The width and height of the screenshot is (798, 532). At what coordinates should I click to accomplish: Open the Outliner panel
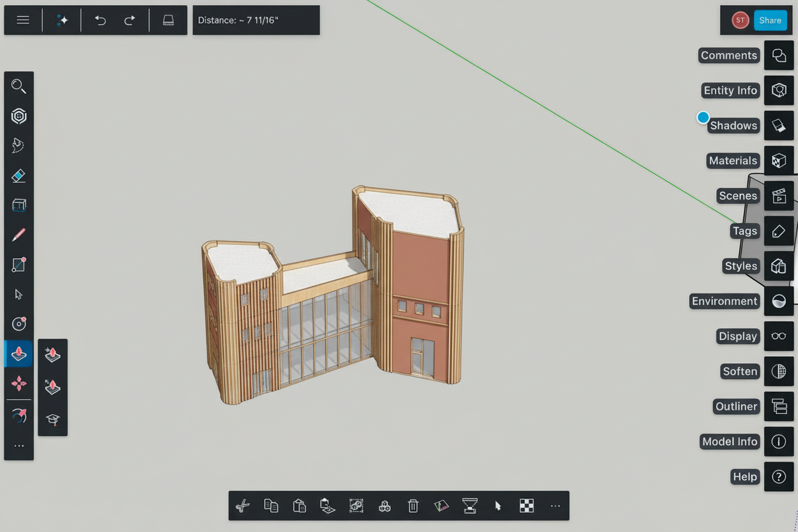[x=778, y=407]
